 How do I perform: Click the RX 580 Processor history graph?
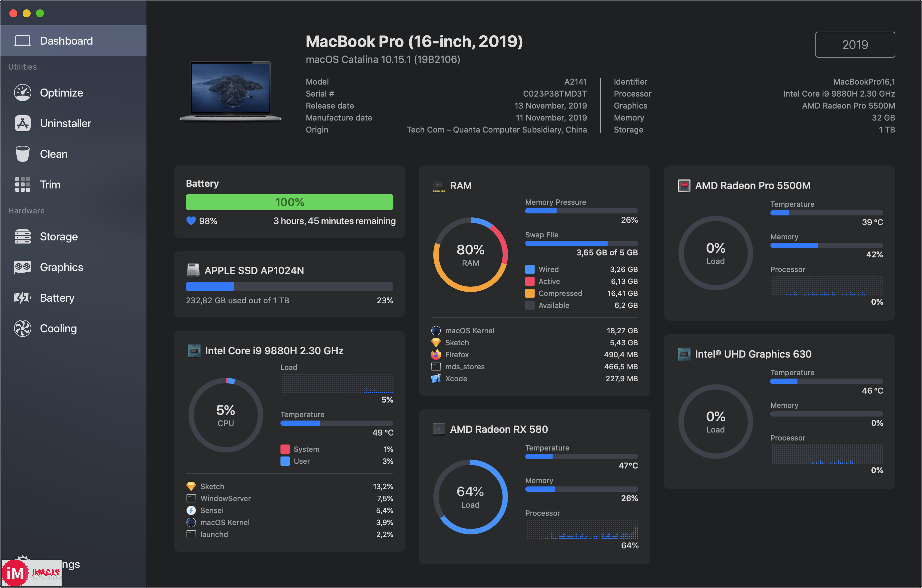click(x=582, y=529)
